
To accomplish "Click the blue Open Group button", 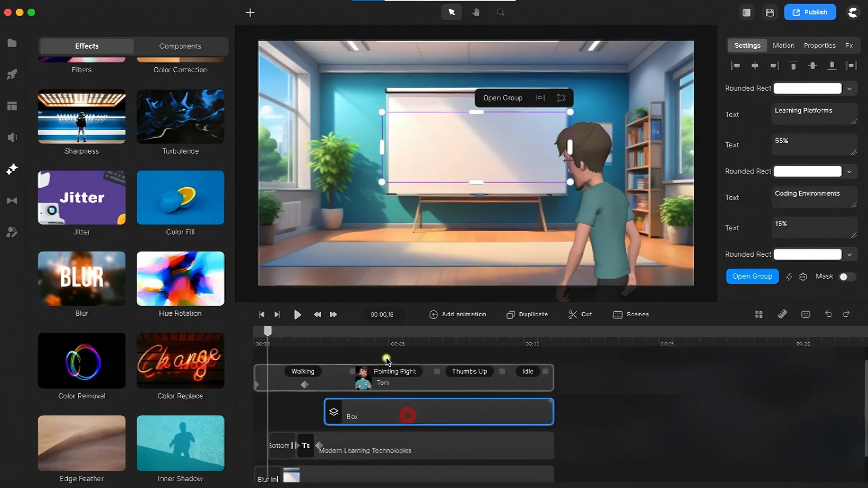I will click(x=752, y=277).
